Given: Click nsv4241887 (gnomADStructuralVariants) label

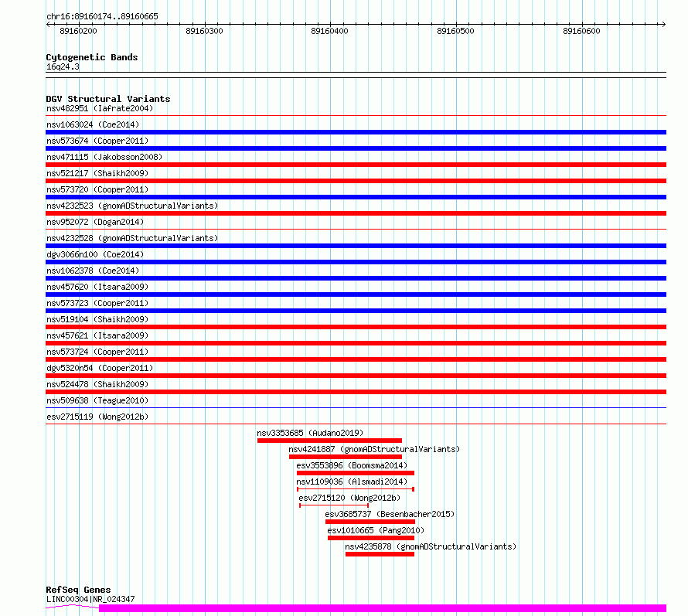Looking at the screenshot, I should point(374,449).
